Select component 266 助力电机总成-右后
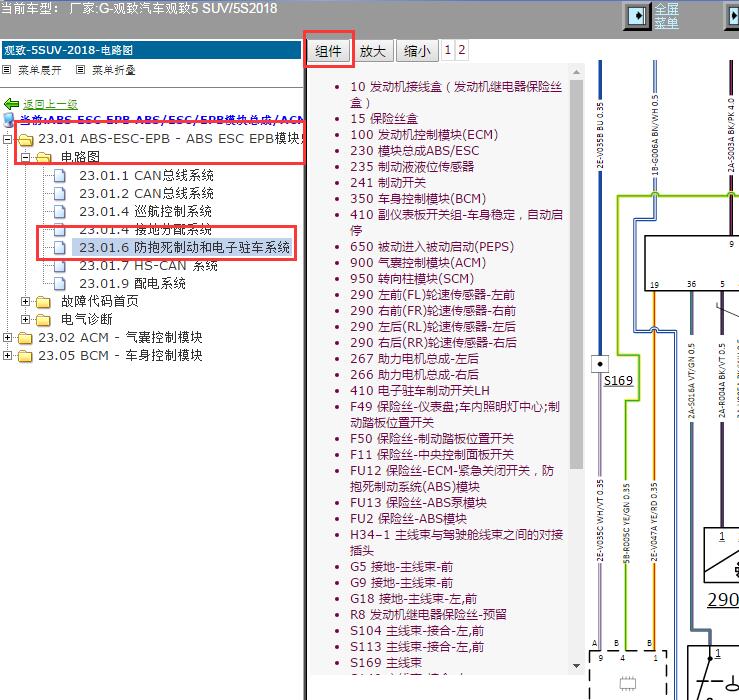 [x=414, y=375]
